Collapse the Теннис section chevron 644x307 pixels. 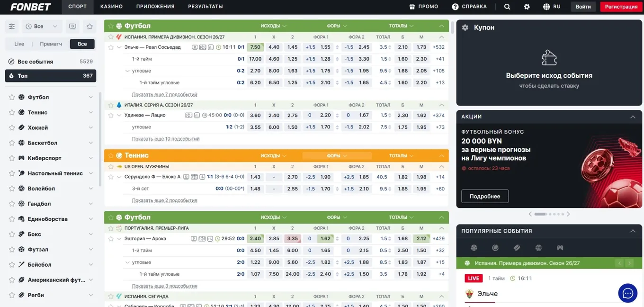pos(442,155)
